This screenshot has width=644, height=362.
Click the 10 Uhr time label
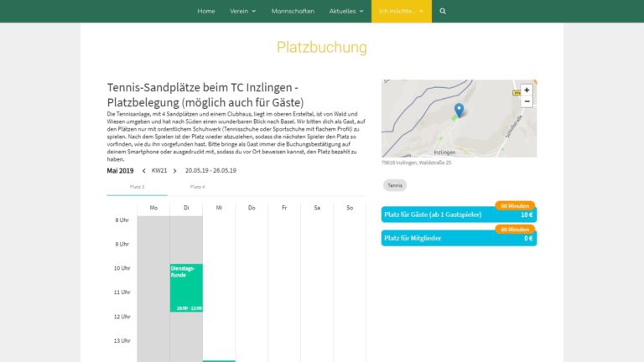tap(122, 268)
